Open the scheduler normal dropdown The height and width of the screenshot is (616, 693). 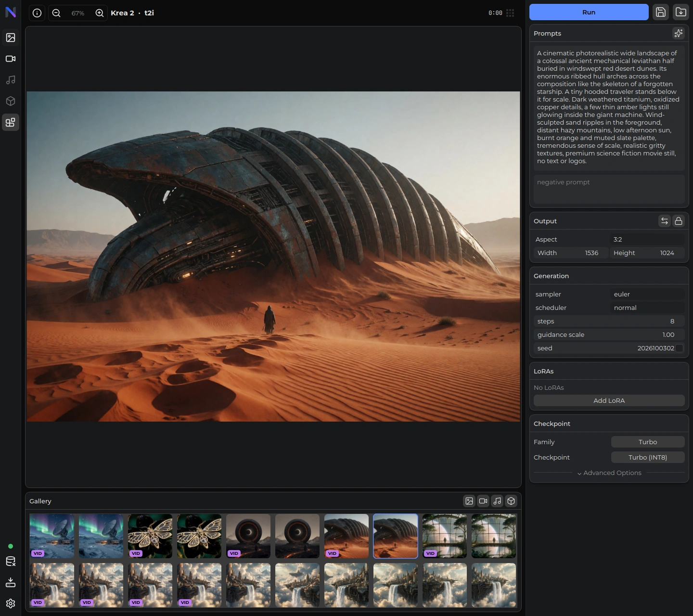647,308
